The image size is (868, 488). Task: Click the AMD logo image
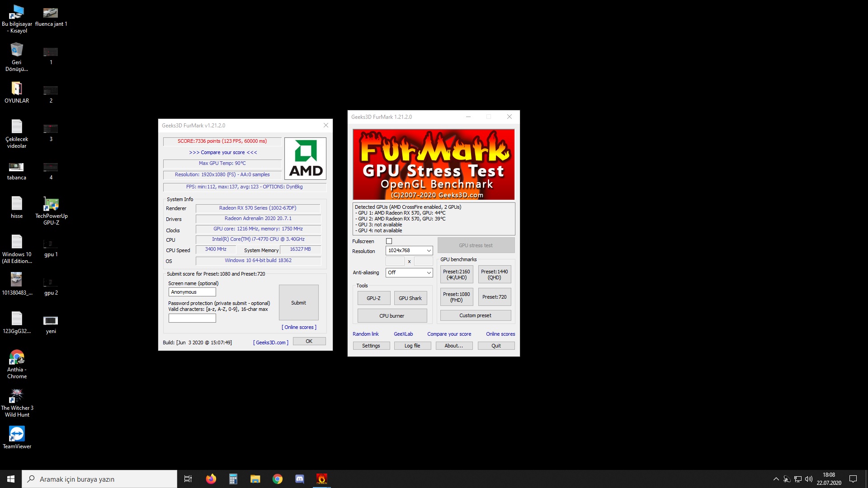pos(305,159)
